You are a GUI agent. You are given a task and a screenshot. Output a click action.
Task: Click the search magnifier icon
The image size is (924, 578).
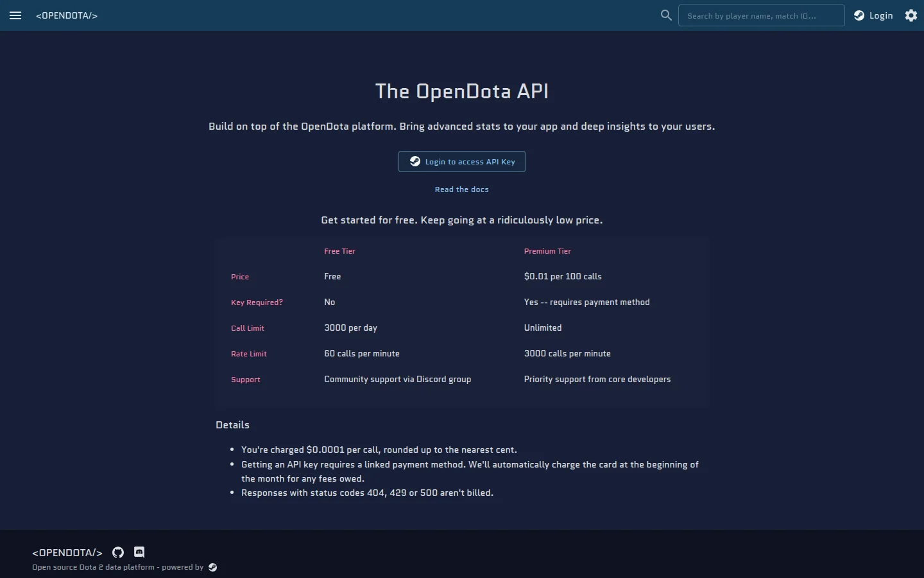point(666,15)
